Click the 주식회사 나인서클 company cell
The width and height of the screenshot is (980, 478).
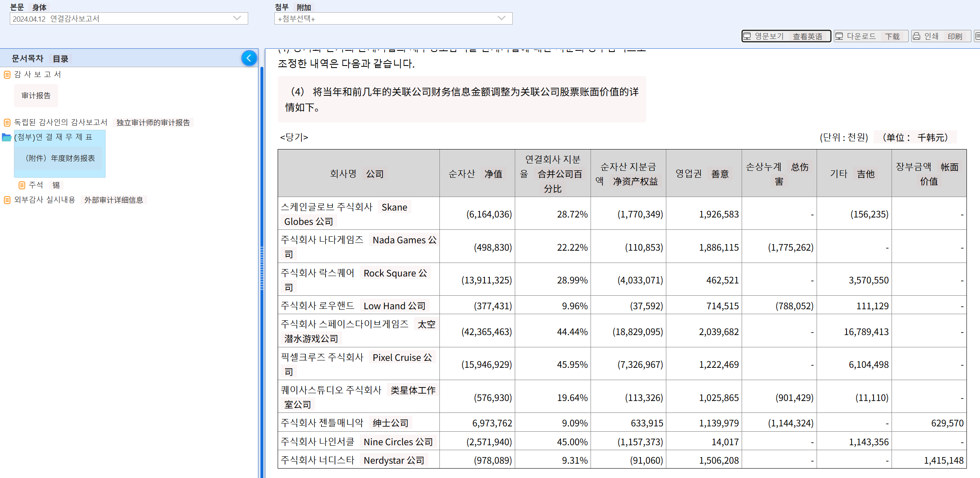coord(359,442)
